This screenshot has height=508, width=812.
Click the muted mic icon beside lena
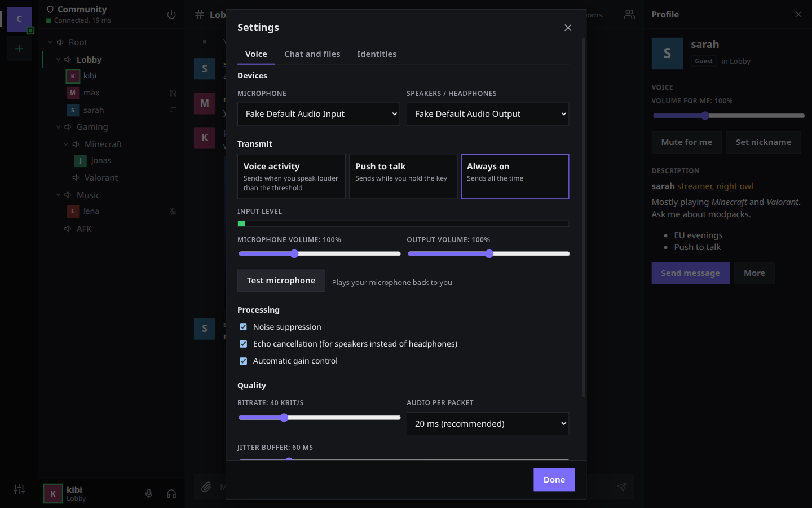click(173, 212)
